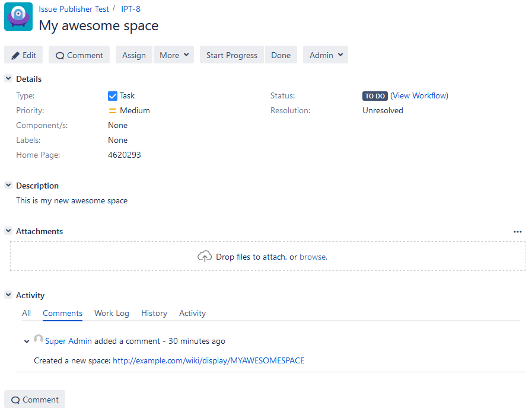Click the Medium priority icon

pos(113,111)
